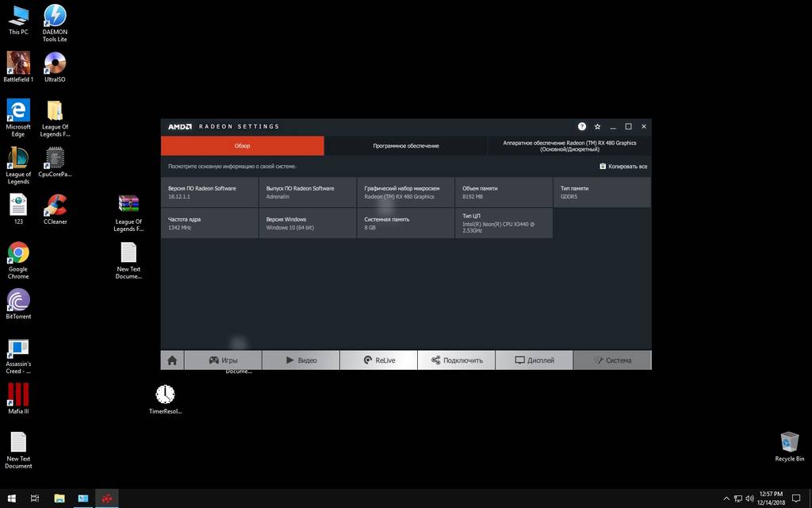
Task: Select This PC desktop icon
Action: point(18,20)
